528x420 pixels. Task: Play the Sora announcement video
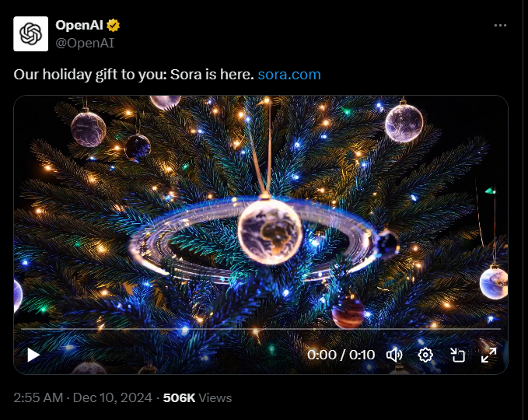33,355
